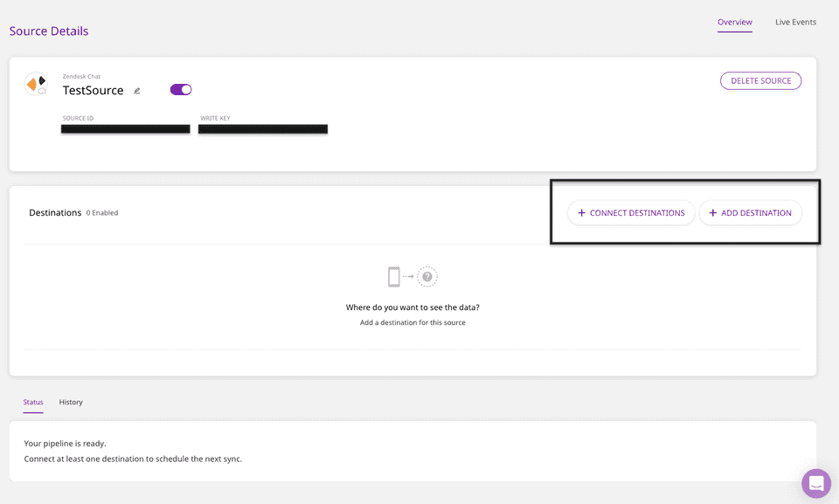The image size is (839, 504).
Task: Click the Add Destination button
Action: (750, 213)
